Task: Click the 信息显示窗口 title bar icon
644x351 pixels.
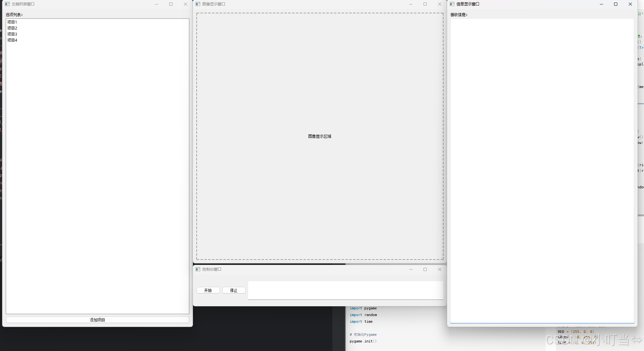Action: pyautogui.click(x=452, y=4)
